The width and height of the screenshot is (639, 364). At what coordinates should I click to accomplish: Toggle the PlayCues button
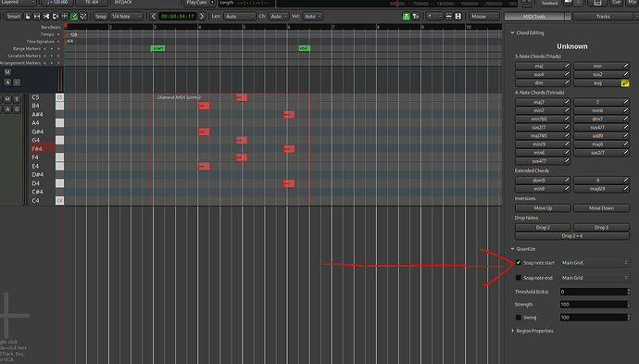(200, 3)
